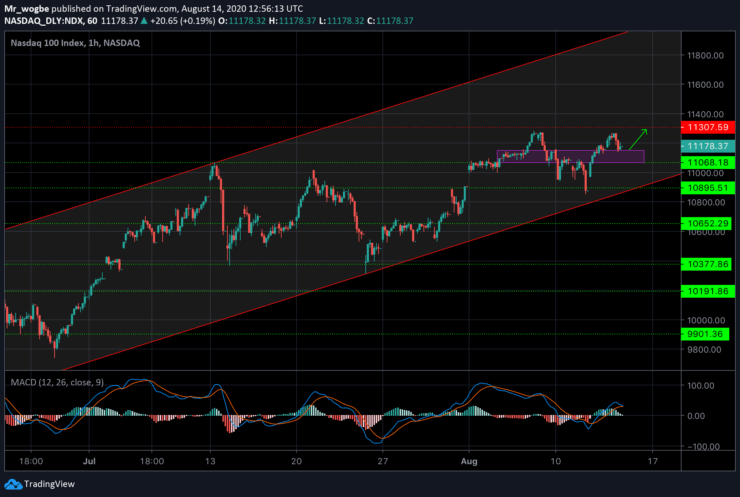The width and height of the screenshot is (740, 497).
Task: Click the +20.65 (+0.19%) change value
Action: pos(183,21)
